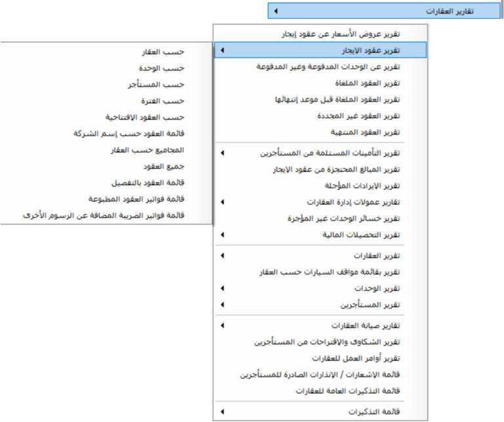Select تقرير التحصيلات المالية

(320, 235)
